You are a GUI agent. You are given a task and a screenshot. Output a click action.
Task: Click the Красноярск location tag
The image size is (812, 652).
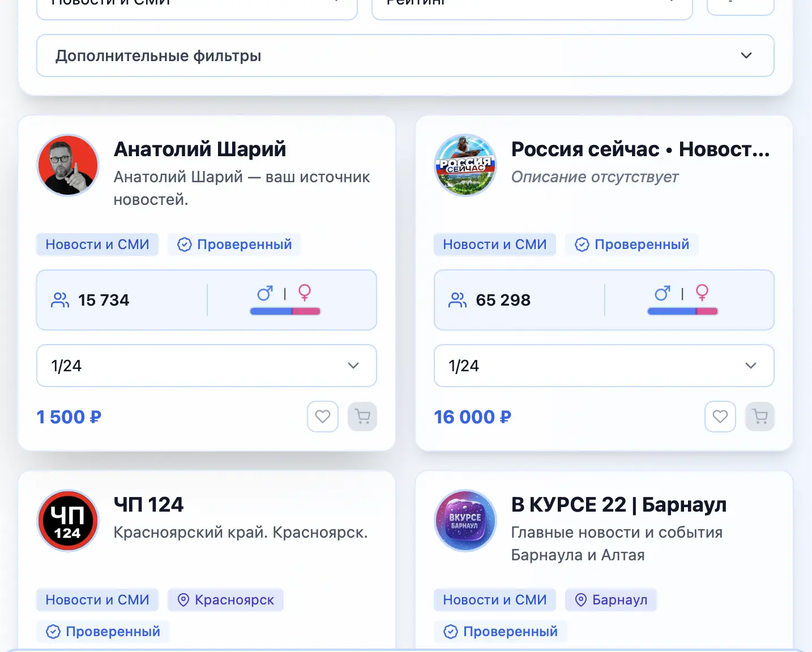pos(225,600)
